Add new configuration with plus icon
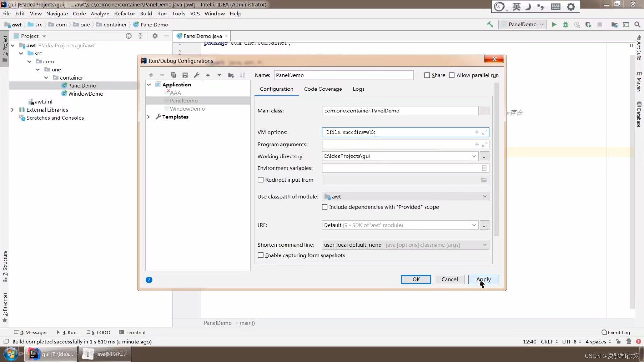The image size is (644, 362). (151, 75)
